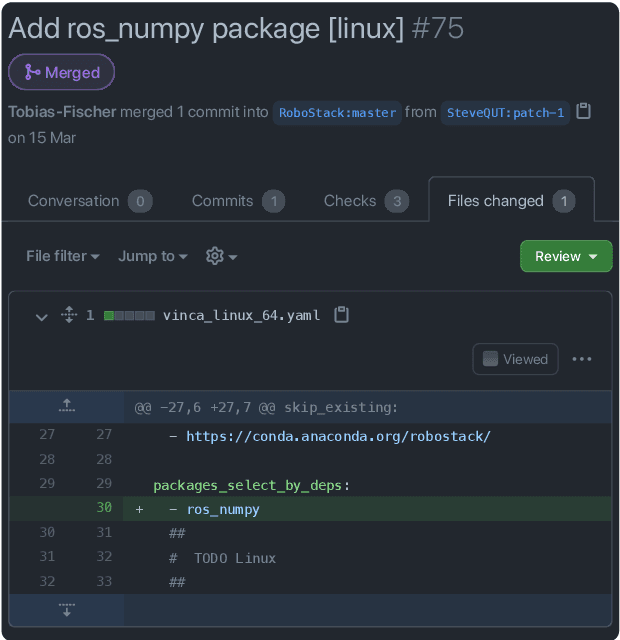Open the RoboStack:master branch link
Viewport: 620px width, 640px height.
tap(337, 113)
